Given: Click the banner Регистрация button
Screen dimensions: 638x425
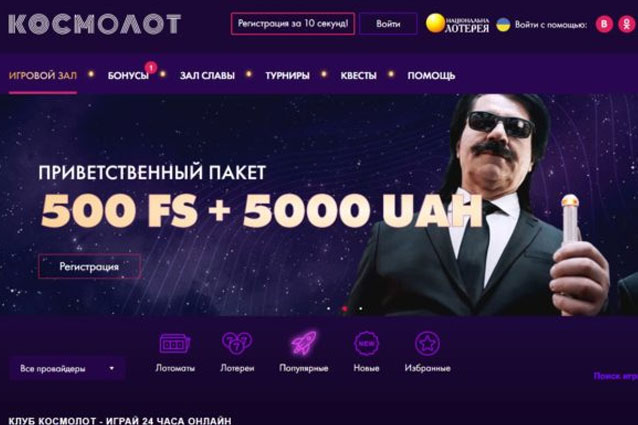Looking at the screenshot, I should point(89,266).
